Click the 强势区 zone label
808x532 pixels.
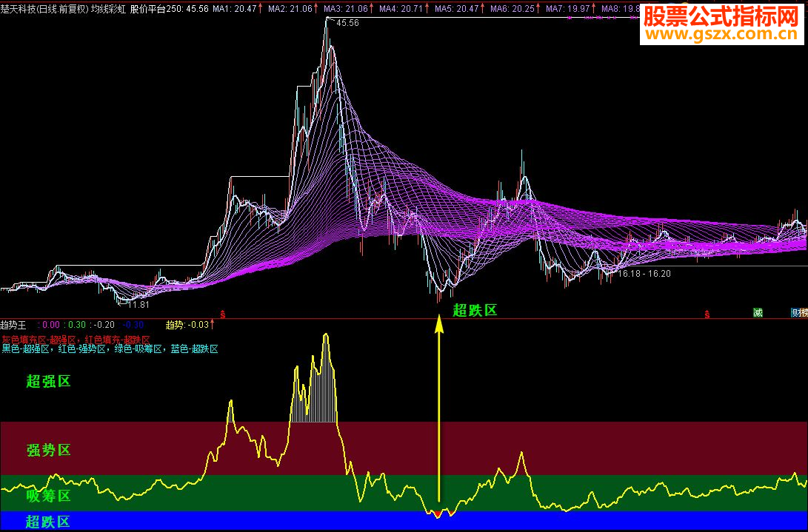click(x=48, y=451)
